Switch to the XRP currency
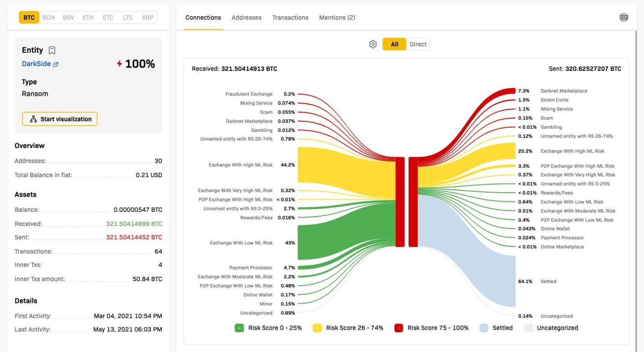 pyautogui.click(x=147, y=18)
